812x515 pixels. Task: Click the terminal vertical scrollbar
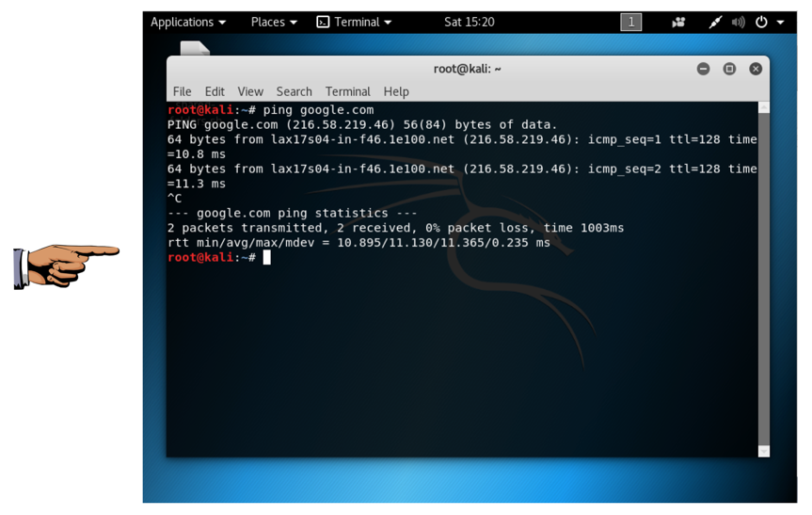(x=764, y=280)
